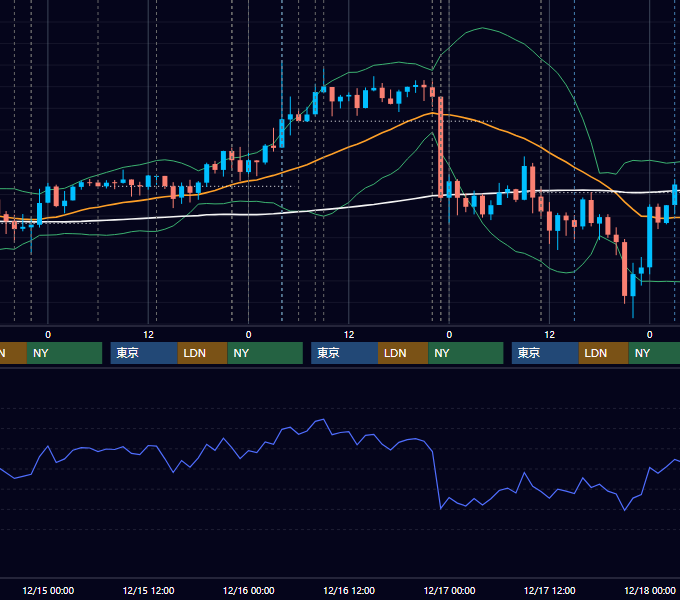Select the LDN session block on 12/16
Screen dimensions: 680x600
click(403, 353)
